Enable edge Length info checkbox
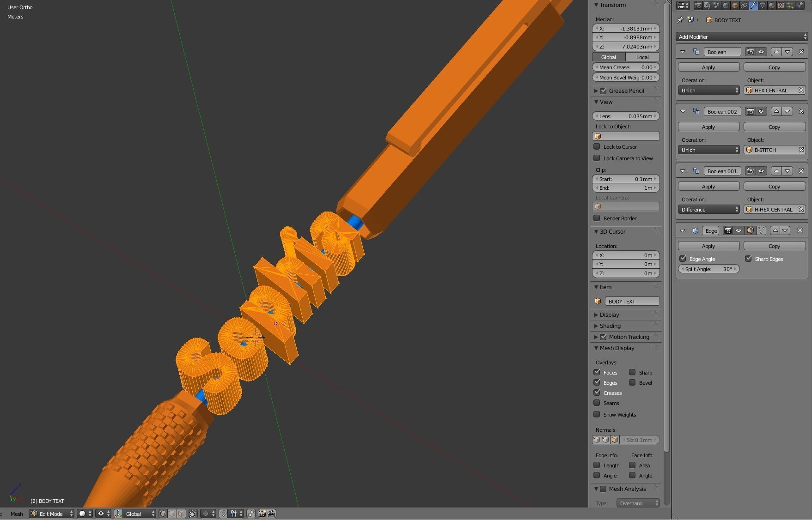This screenshot has width=812, height=520. (x=597, y=465)
